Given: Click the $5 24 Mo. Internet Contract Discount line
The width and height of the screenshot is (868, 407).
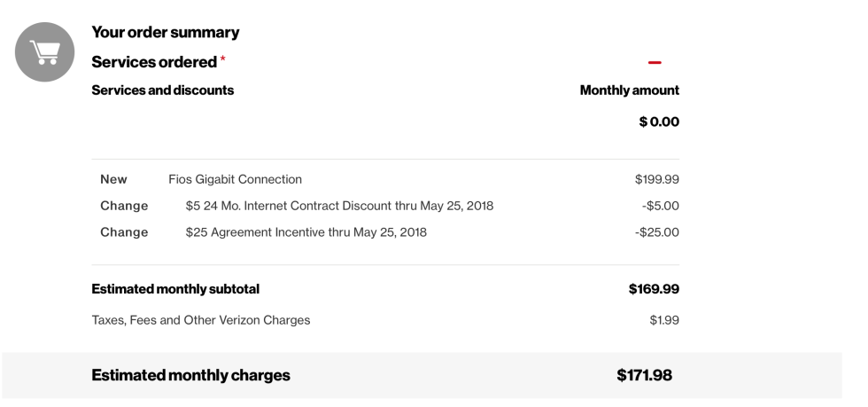Looking at the screenshot, I should coord(339,206).
